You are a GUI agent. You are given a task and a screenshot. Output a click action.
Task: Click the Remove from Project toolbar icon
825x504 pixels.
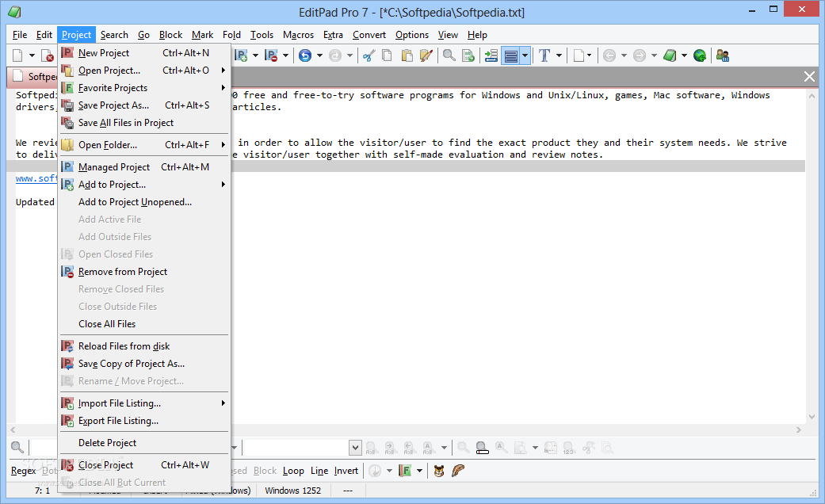coord(271,55)
